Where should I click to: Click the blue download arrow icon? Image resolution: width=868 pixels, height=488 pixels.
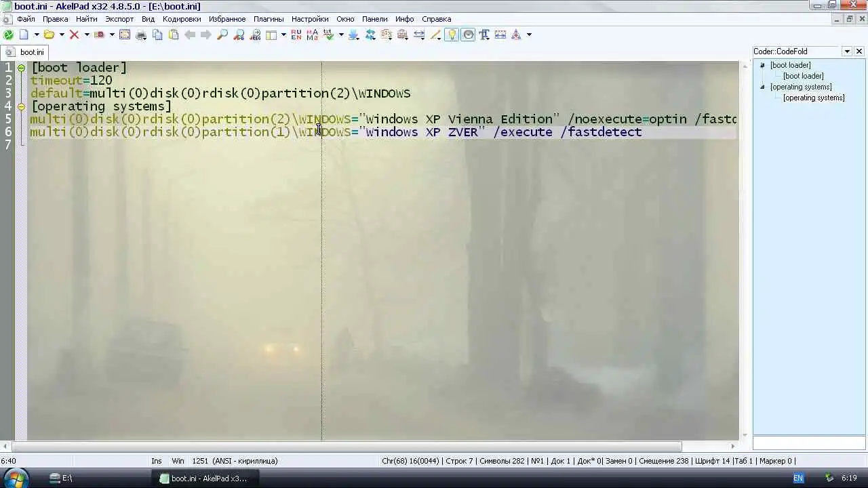353,35
